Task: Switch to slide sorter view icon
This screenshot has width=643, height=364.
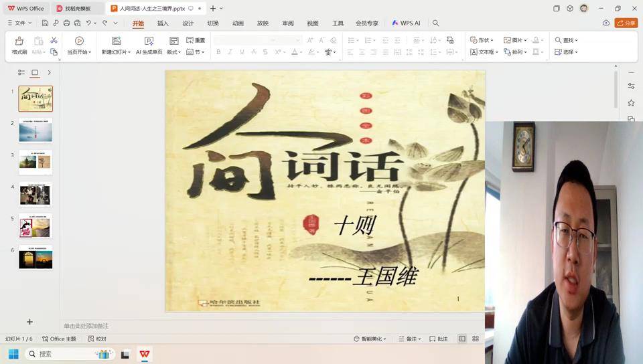Action: tap(476, 339)
